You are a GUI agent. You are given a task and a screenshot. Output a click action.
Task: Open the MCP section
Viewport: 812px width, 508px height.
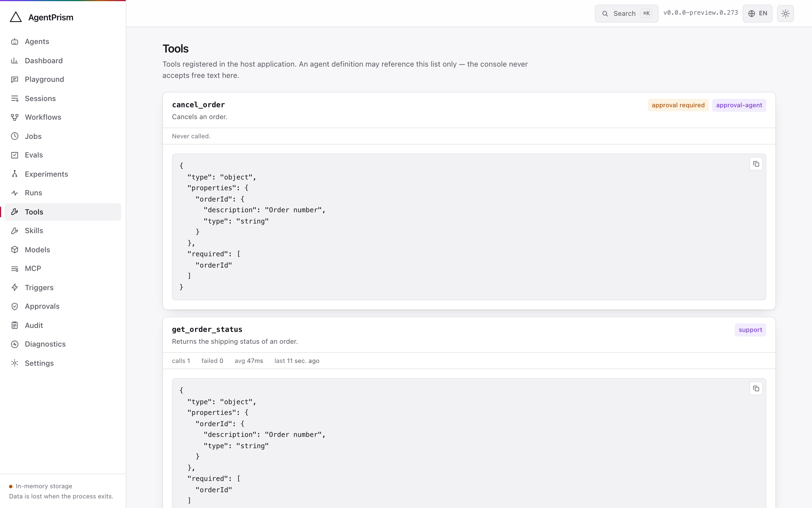pos(63,269)
